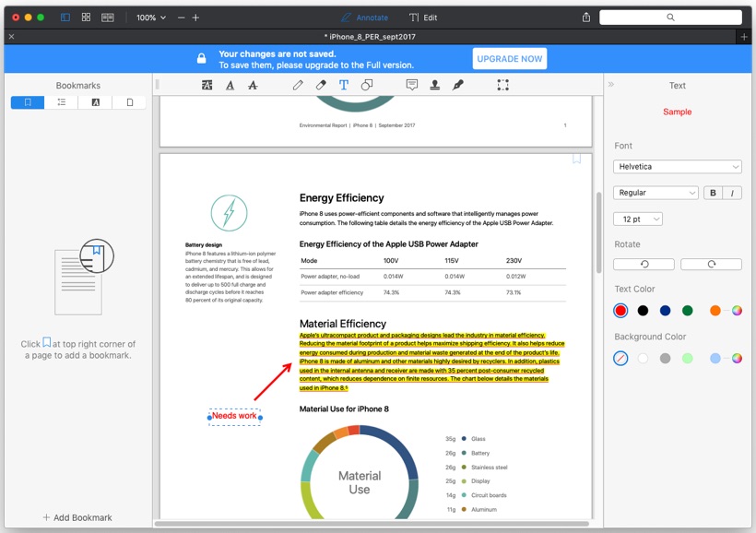Image resolution: width=756 pixels, height=533 pixels.
Task: Pick green text color
Action: click(688, 311)
